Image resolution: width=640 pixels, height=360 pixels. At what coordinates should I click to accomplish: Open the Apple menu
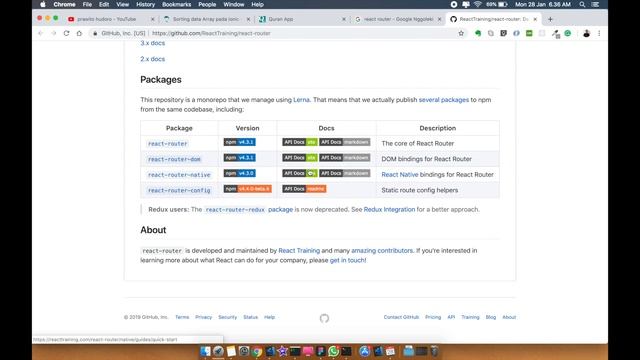coord(42,4)
